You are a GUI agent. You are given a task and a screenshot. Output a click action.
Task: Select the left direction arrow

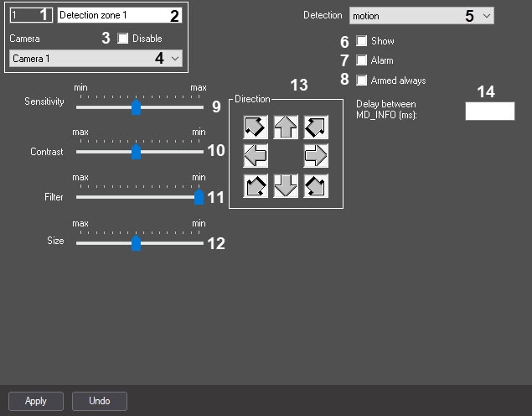tap(256, 156)
